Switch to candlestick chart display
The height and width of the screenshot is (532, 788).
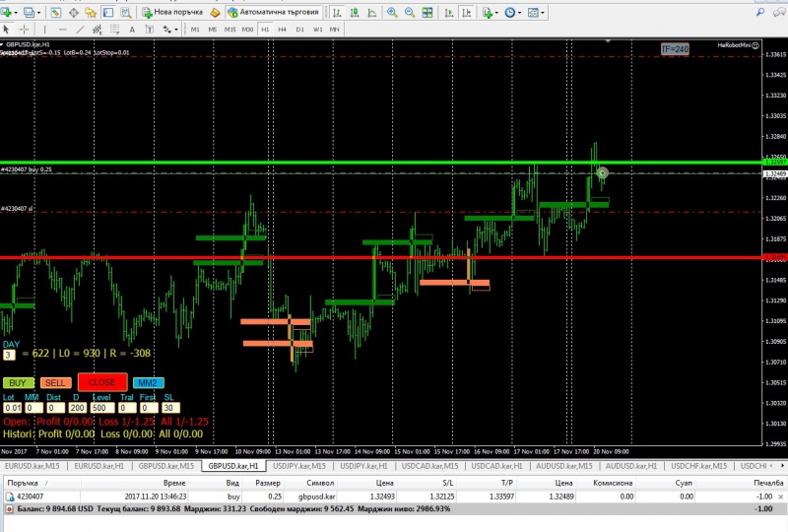(x=355, y=12)
